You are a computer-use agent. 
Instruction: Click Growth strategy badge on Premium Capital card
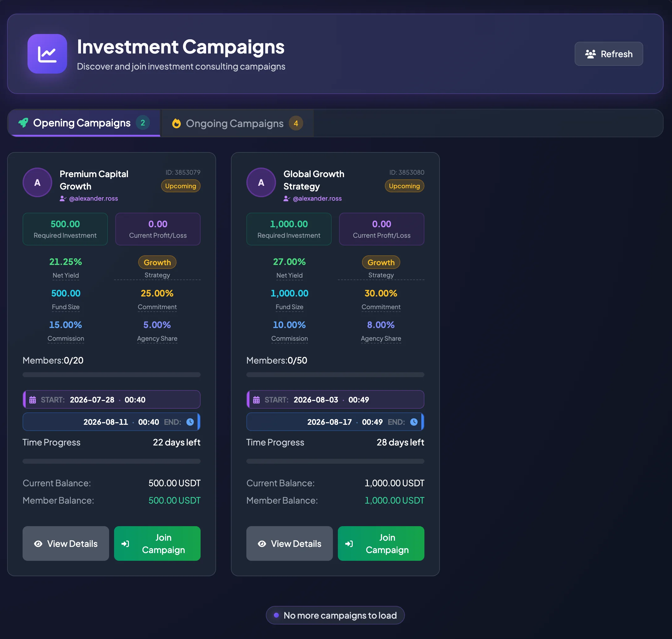(x=157, y=262)
